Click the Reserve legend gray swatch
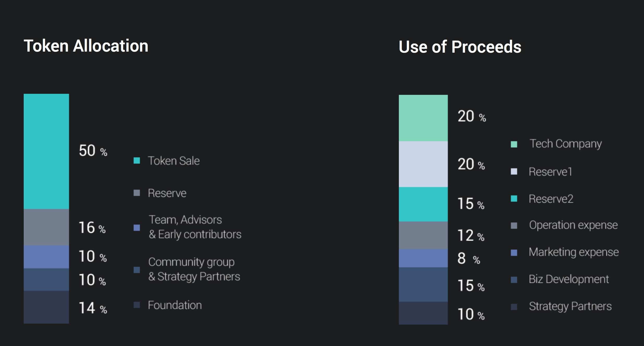The width and height of the screenshot is (644, 346). (x=137, y=193)
